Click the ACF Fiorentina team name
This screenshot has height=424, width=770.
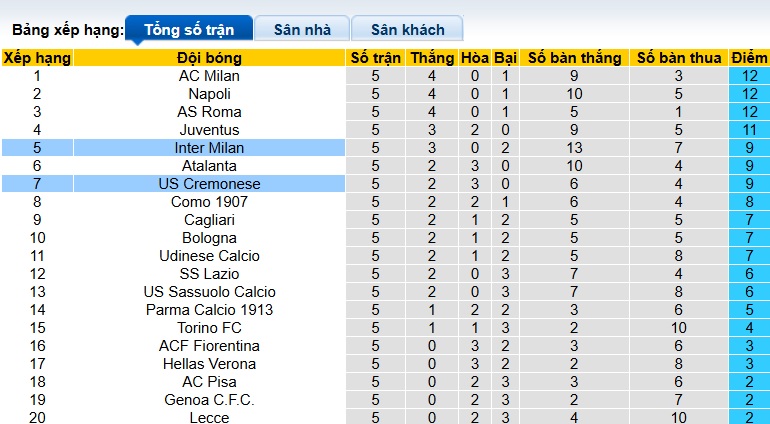209,346
